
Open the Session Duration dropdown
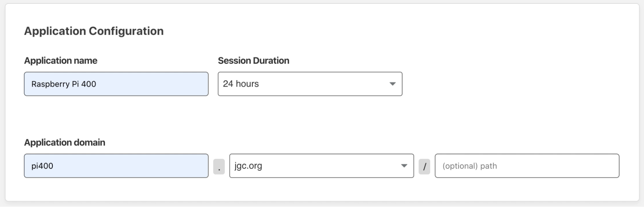[x=310, y=84]
